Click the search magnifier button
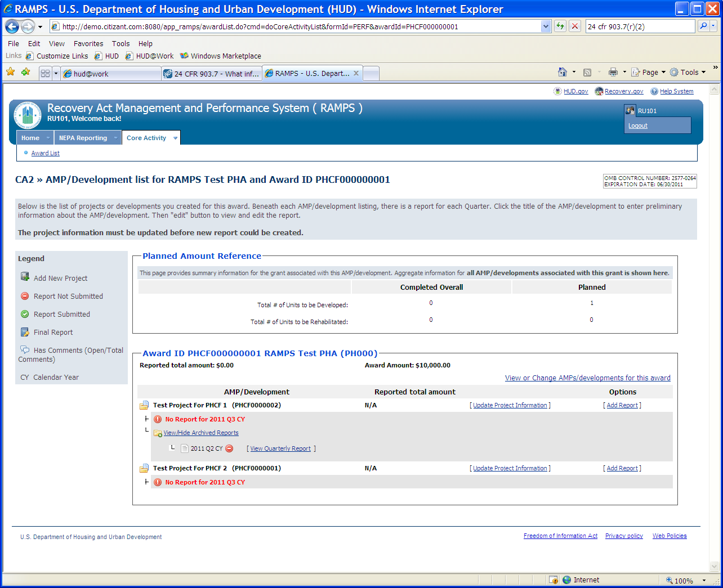 (x=703, y=26)
